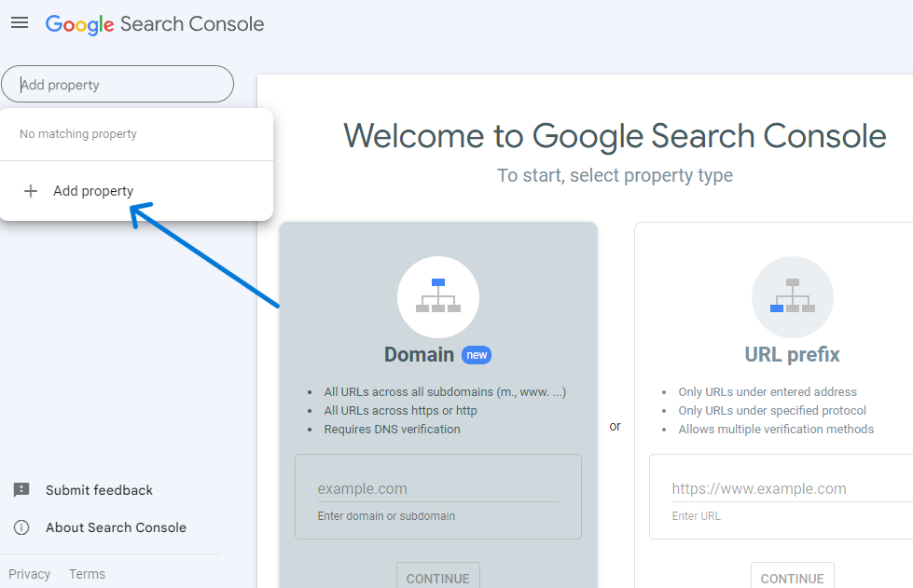Click 'All URLs across all subdomains' text
Viewport: 913px width, 588px height.
click(445, 392)
